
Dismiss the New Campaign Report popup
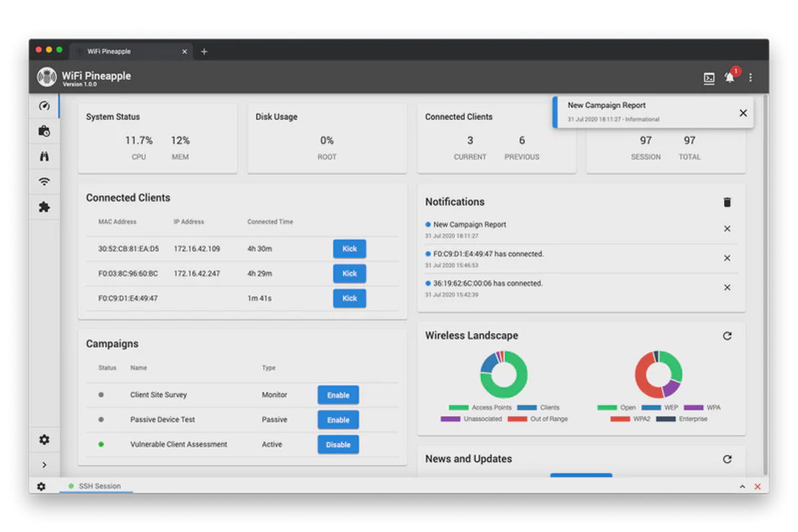tap(743, 113)
